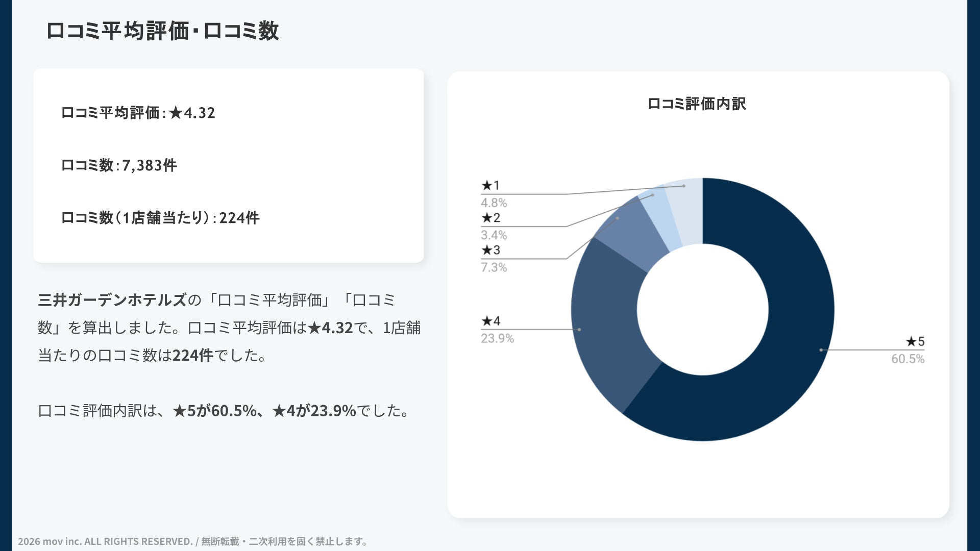The height and width of the screenshot is (551, 980).
Task: Click the 口コミ数：7,383件 statistic
Action: [119, 165]
